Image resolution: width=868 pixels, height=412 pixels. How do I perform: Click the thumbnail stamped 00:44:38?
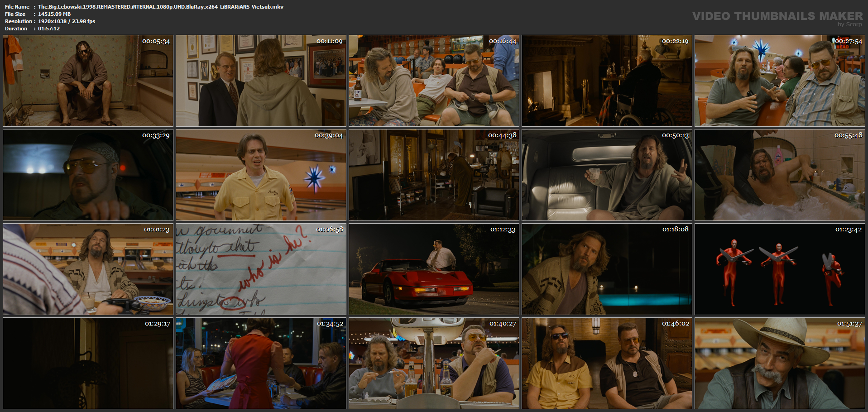point(434,175)
